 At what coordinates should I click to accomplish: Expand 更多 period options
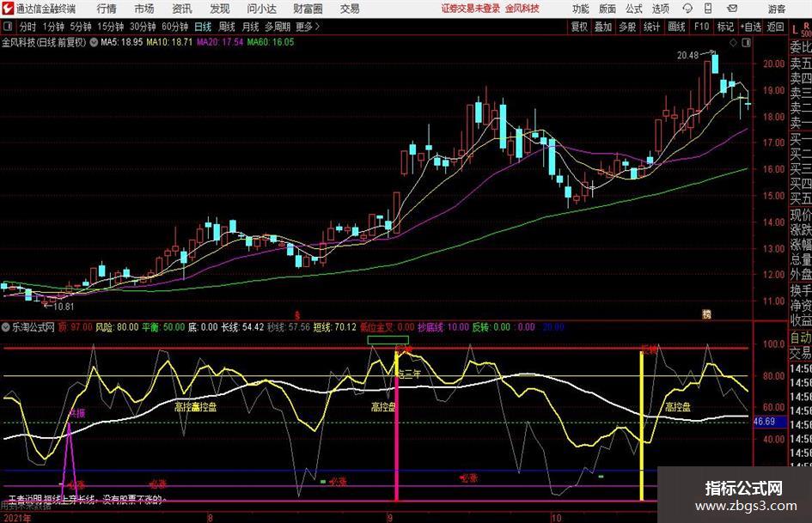(308, 27)
